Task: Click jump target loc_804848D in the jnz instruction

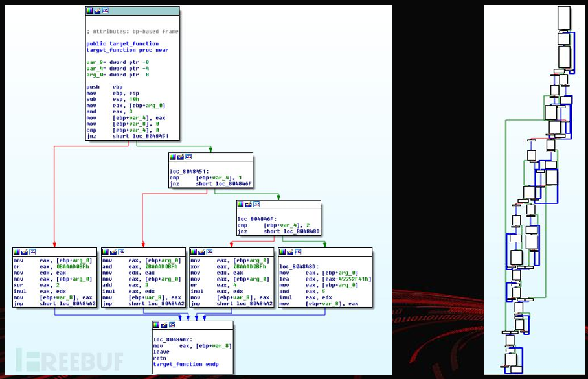Action: tap(300, 231)
